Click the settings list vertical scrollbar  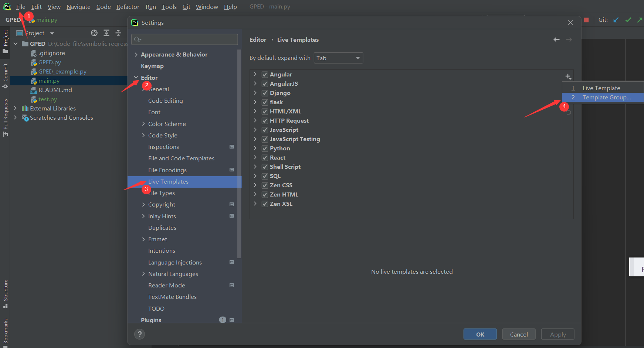[x=239, y=154]
